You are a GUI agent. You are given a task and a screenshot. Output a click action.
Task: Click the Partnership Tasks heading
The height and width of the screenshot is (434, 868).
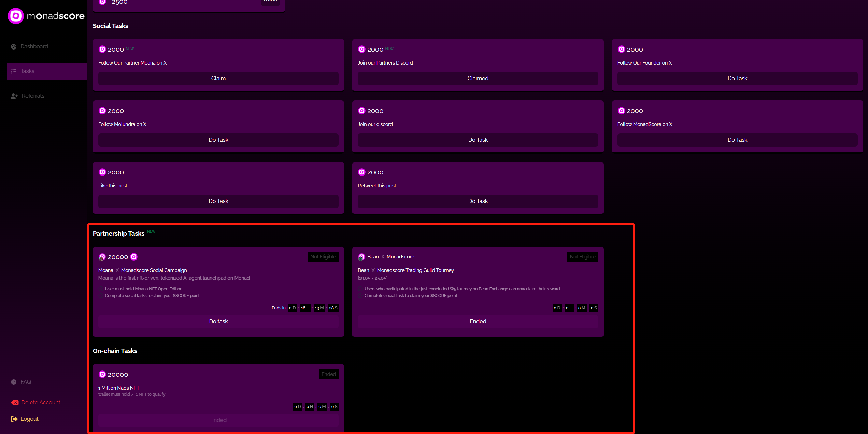tap(118, 234)
